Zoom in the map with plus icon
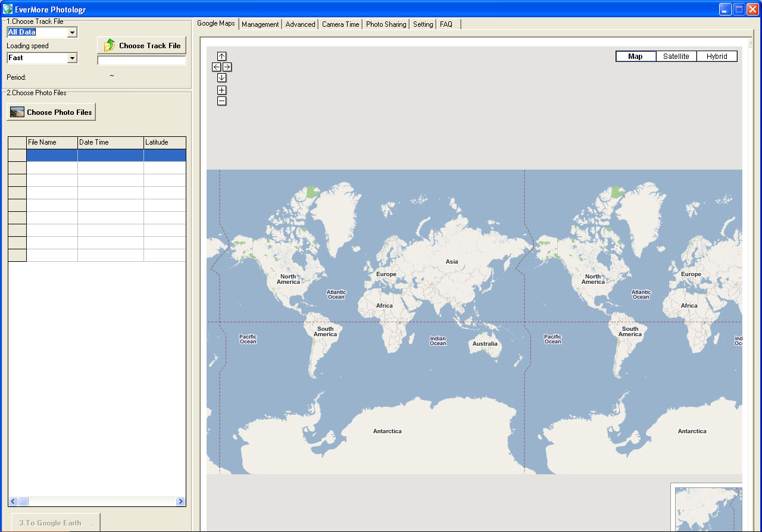The width and height of the screenshot is (762, 532). tap(221, 90)
